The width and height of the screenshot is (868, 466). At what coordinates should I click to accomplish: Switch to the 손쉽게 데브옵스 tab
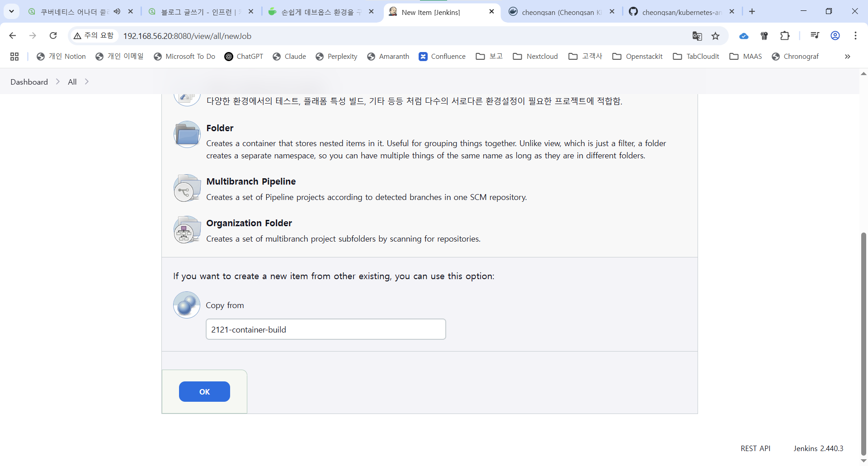pyautogui.click(x=321, y=12)
